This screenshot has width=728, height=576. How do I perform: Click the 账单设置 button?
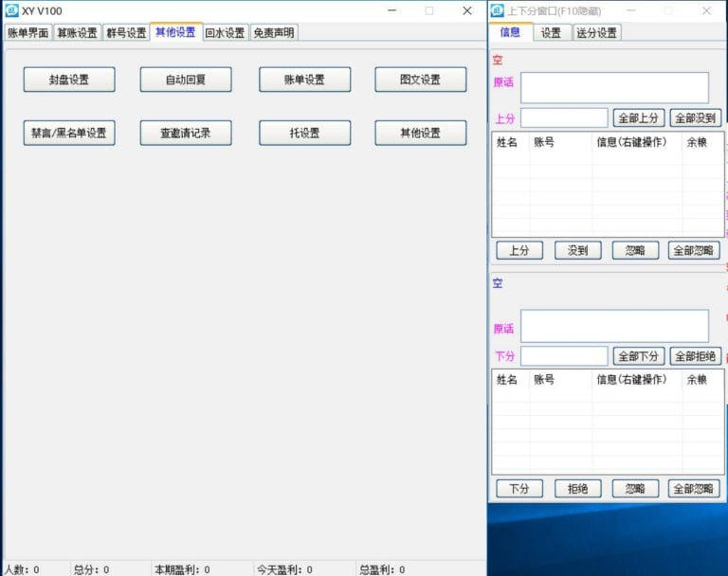[304, 80]
